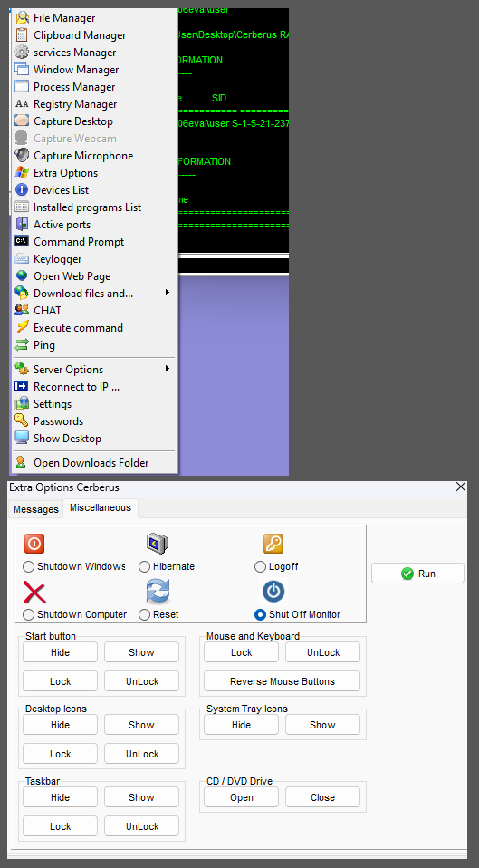
Task: Switch to the Messages tab
Action: coord(36,509)
